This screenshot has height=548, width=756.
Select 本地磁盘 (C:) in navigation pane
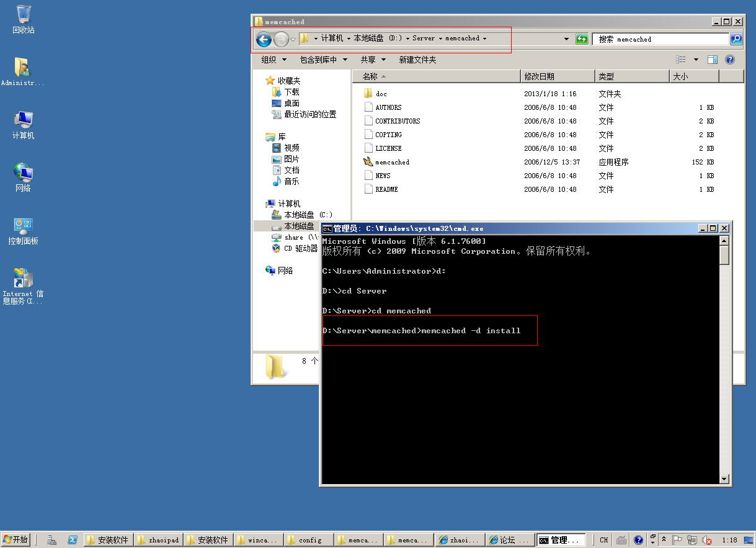click(308, 215)
